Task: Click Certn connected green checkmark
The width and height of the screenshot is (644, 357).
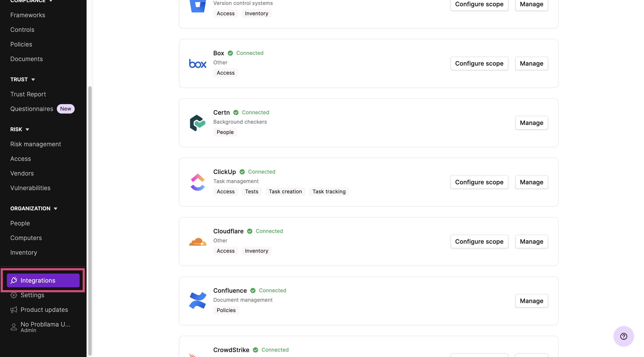Action: click(236, 112)
